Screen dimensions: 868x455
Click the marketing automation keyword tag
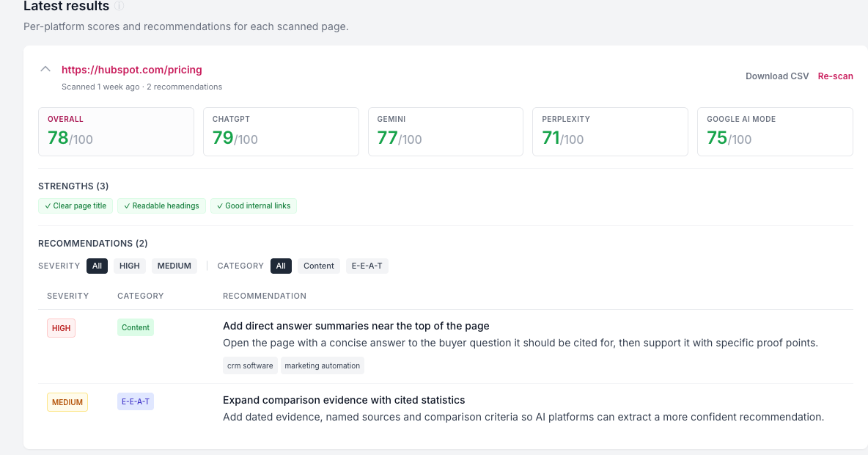point(322,365)
